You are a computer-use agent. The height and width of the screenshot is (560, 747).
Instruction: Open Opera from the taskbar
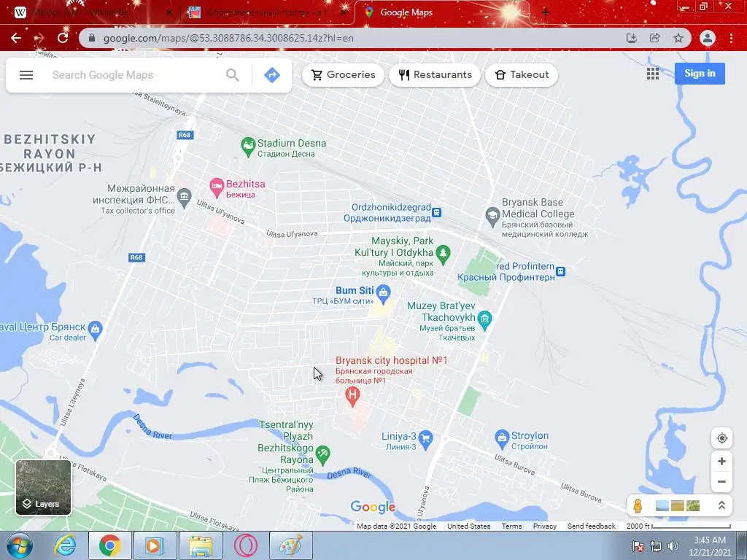[245, 545]
